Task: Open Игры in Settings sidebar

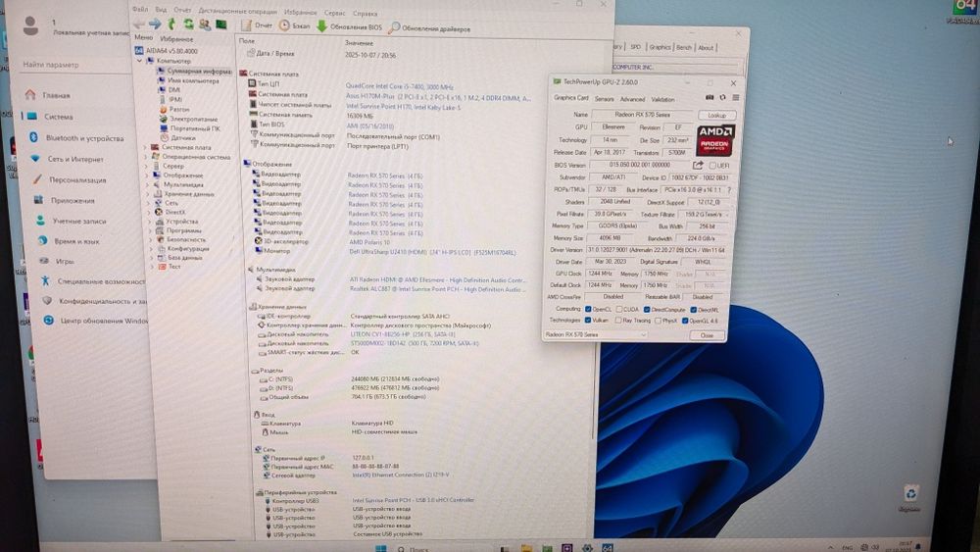Action: pos(56,261)
